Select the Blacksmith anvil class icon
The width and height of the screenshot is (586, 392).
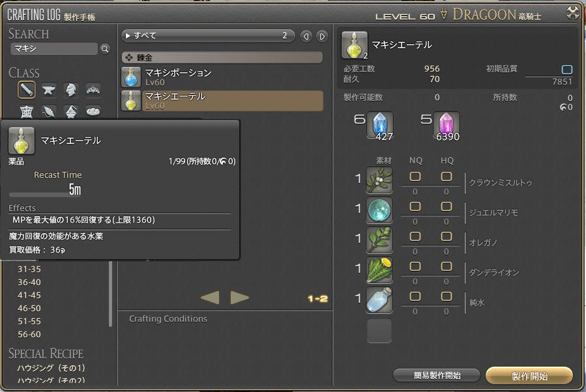tap(49, 90)
